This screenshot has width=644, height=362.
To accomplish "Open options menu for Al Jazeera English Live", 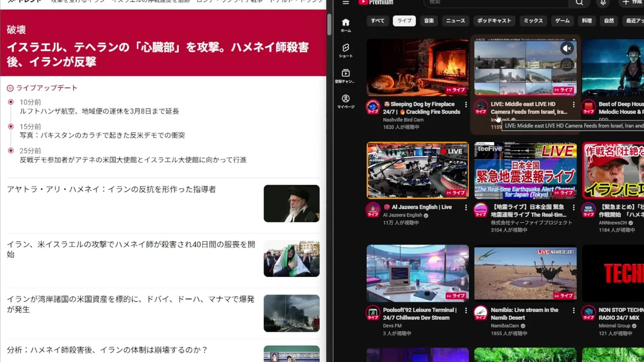I will (x=466, y=207).
